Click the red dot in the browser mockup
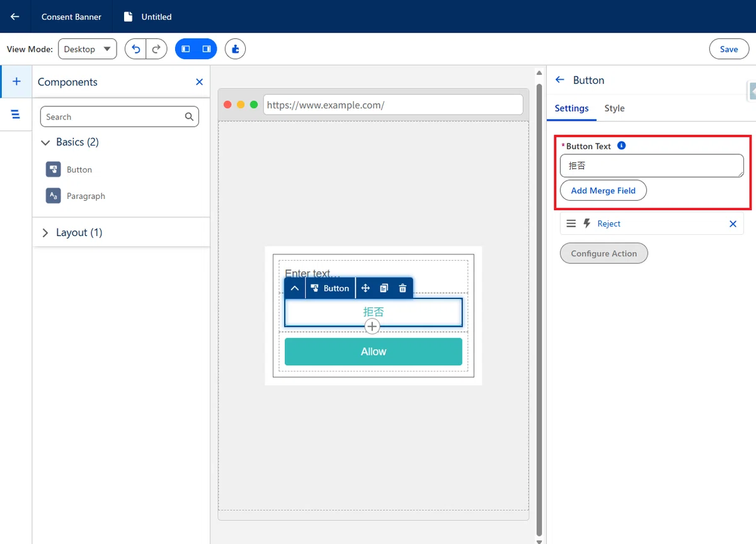 coord(228,105)
